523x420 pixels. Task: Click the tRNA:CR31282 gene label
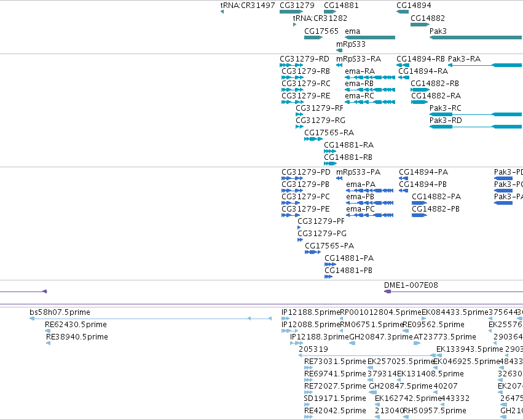coord(320,18)
